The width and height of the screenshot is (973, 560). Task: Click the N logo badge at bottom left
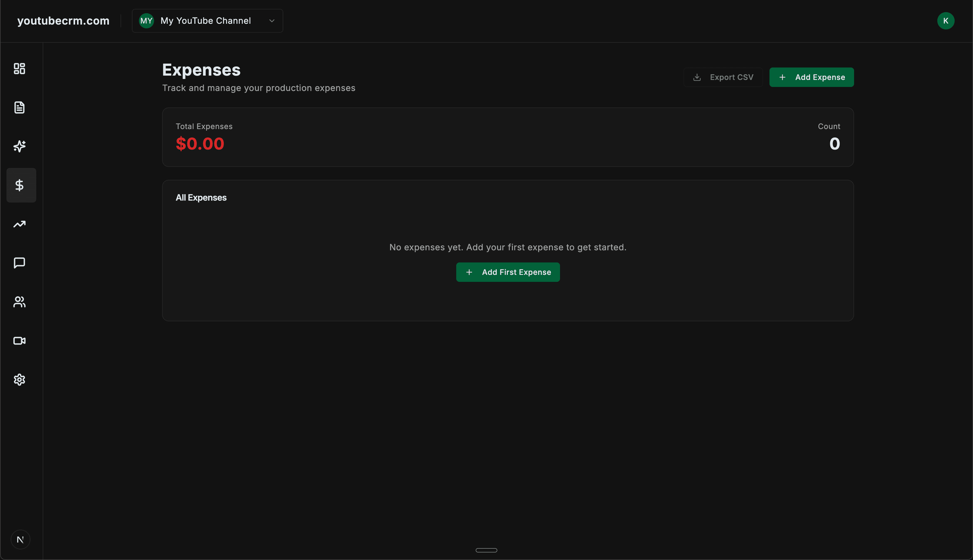pyautogui.click(x=21, y=539)
